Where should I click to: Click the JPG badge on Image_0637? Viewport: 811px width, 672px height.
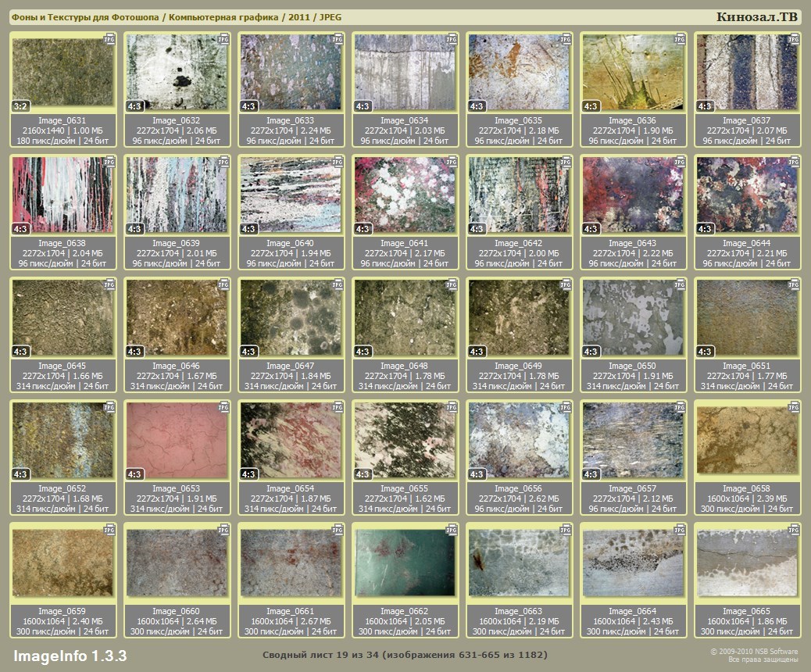pyautogui.click(x=794, y=38)
